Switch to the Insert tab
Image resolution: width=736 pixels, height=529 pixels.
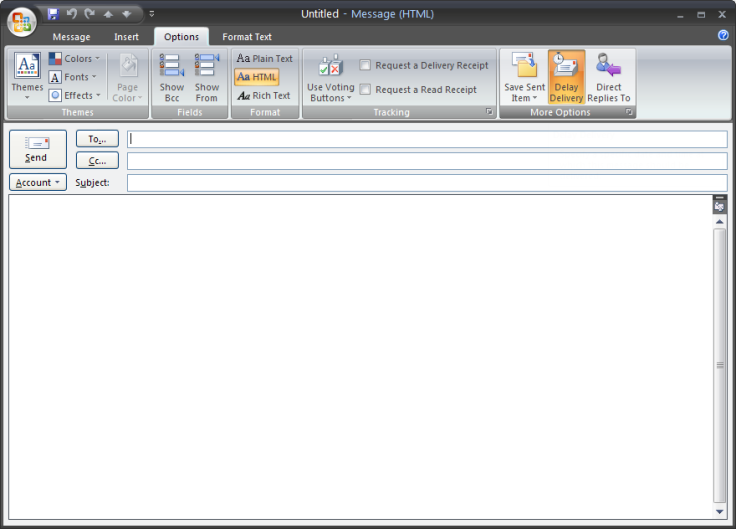point(126,37)
